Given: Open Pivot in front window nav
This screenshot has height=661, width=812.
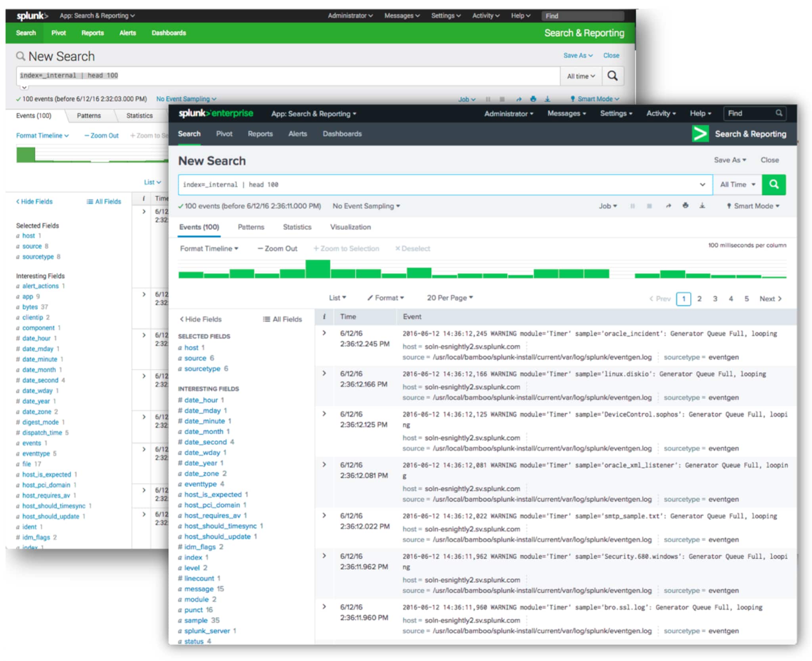Looking at the screenshot, I should point(224,134).
